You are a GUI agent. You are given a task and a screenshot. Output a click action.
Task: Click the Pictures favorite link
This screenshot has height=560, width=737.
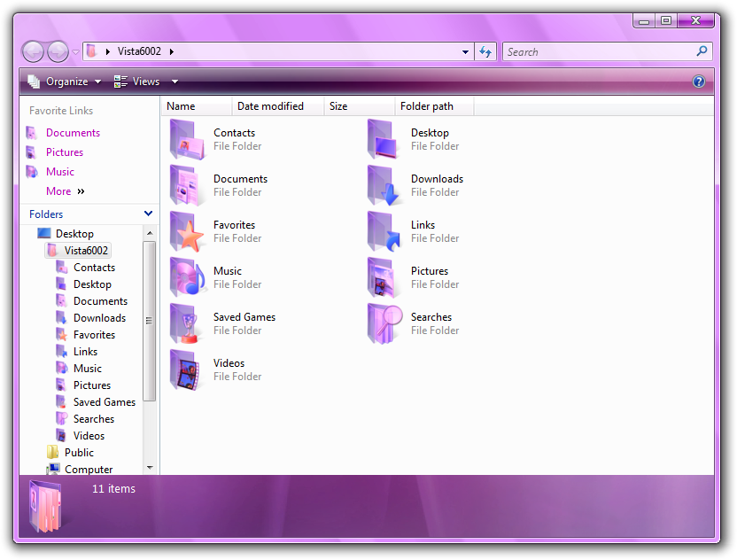point(64,152)
